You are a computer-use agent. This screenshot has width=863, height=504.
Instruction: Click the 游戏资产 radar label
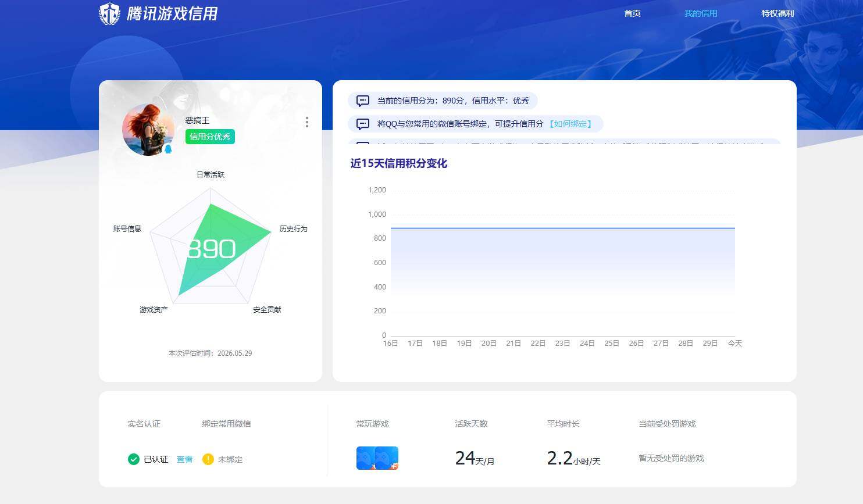[x=154, y=310]
